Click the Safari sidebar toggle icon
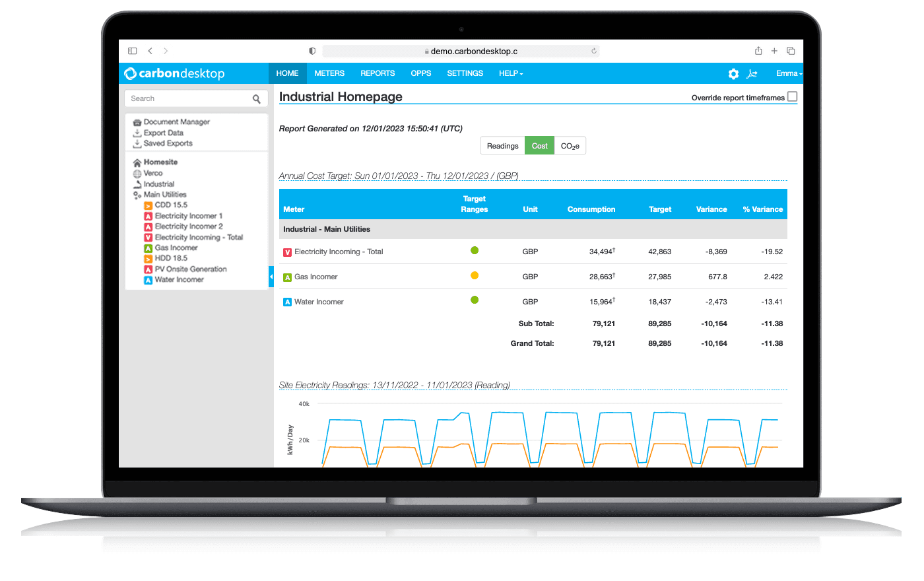924x581 pixels. (x=133, y=51)
